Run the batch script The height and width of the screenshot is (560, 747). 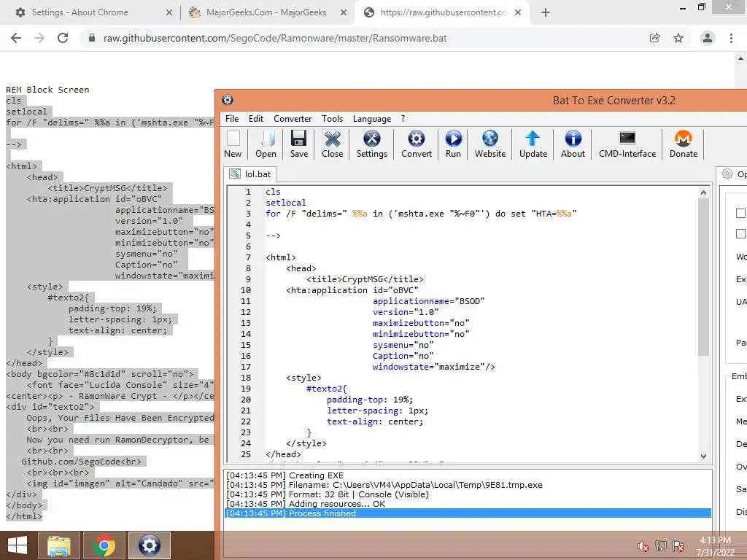point(453,144)
